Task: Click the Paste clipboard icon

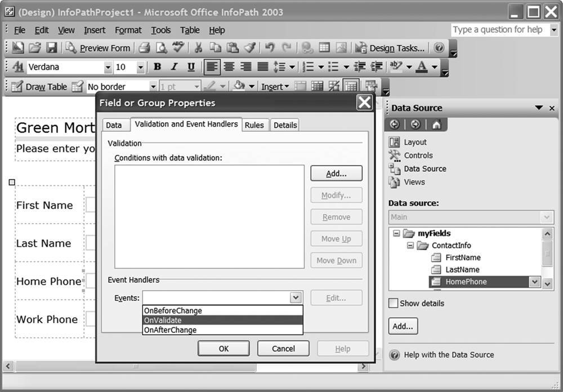Action: tap(233, 48)
